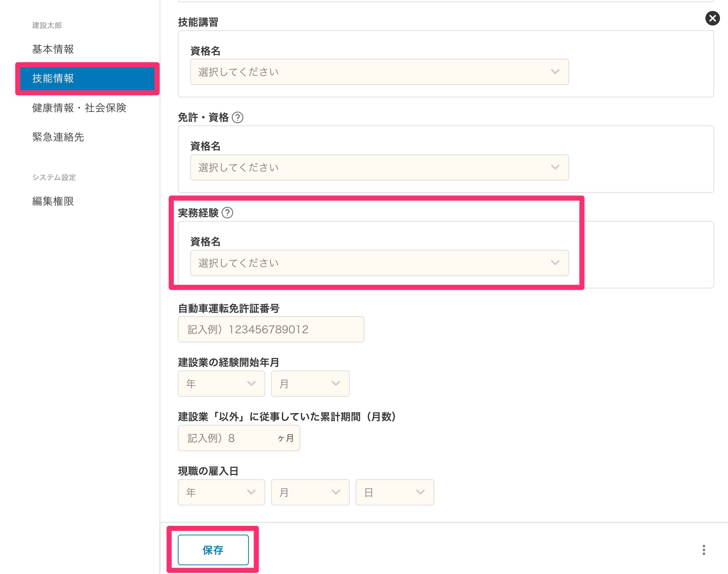728x574 pixels.
Task: Click the 保存 button
Action: pyautogui.click(x=213, y=550)
